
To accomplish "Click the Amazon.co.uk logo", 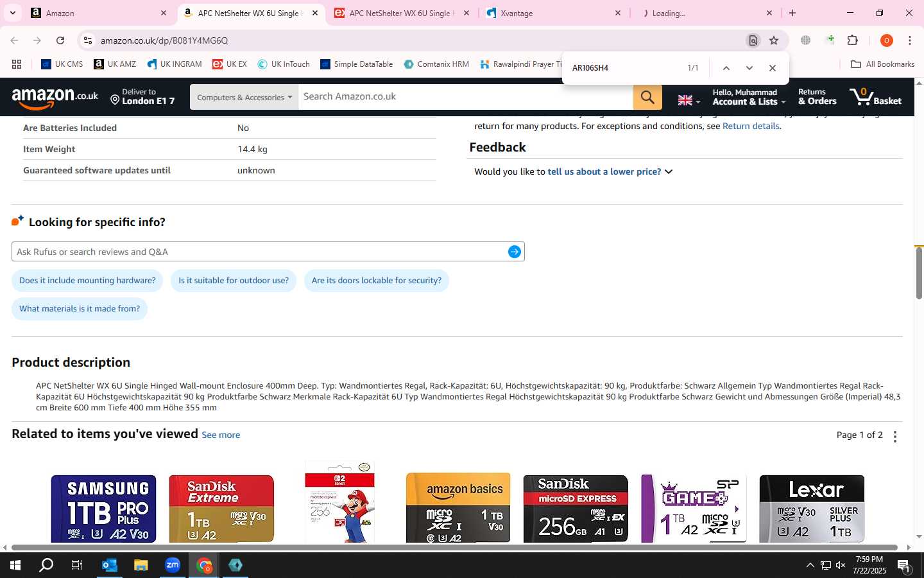I will point(55,98).
